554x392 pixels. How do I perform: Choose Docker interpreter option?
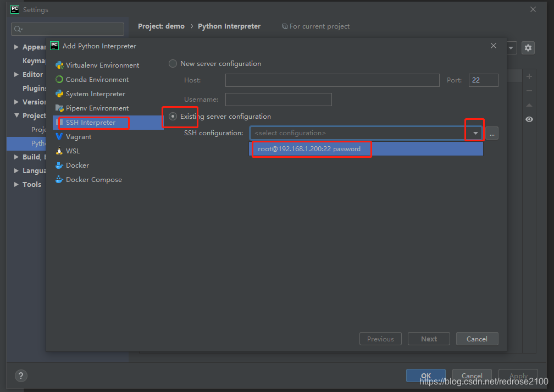(72, 165)
